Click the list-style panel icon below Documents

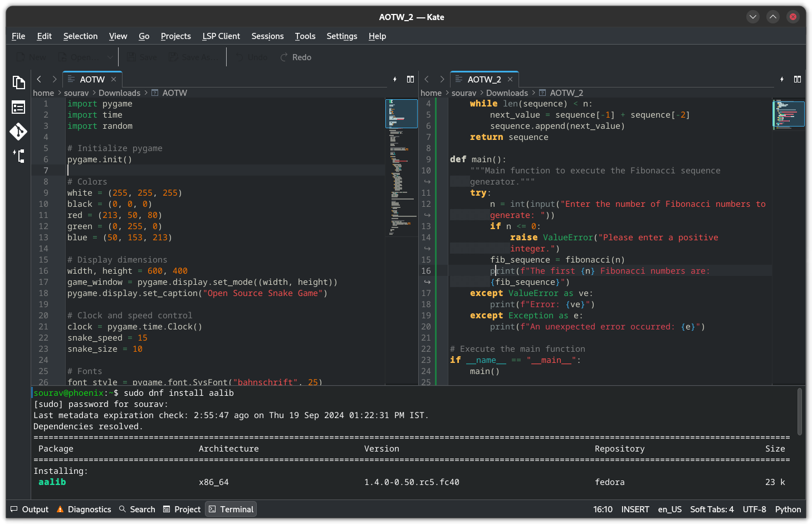pyautogui.click(x=18, y=107)
